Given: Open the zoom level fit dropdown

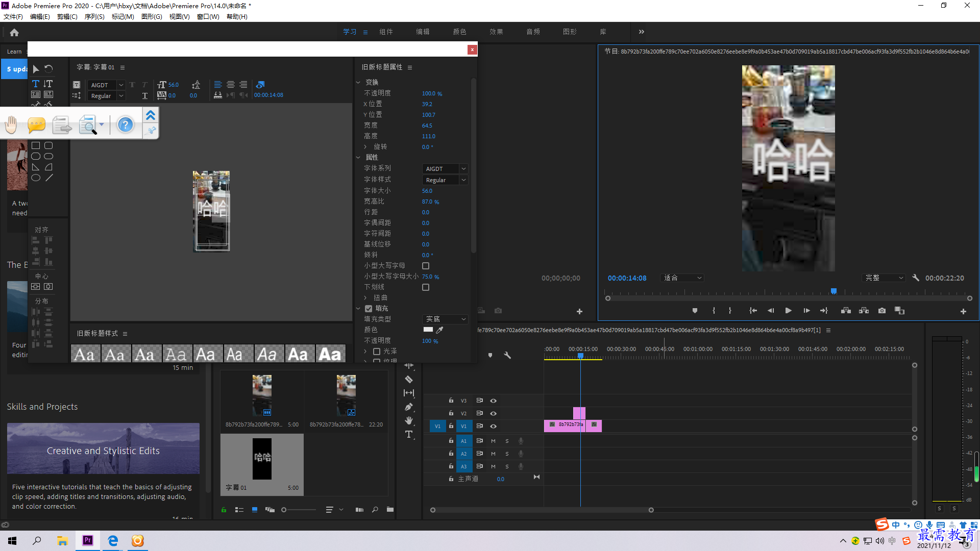Looking at the screenshot, I should click(x=682, y=278).
